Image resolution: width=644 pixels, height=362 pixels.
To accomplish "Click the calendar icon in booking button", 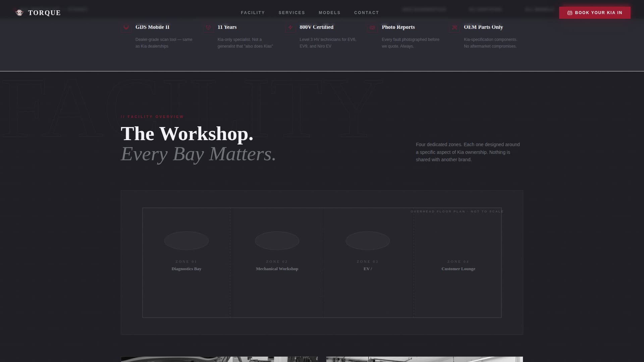I will 570,13.
